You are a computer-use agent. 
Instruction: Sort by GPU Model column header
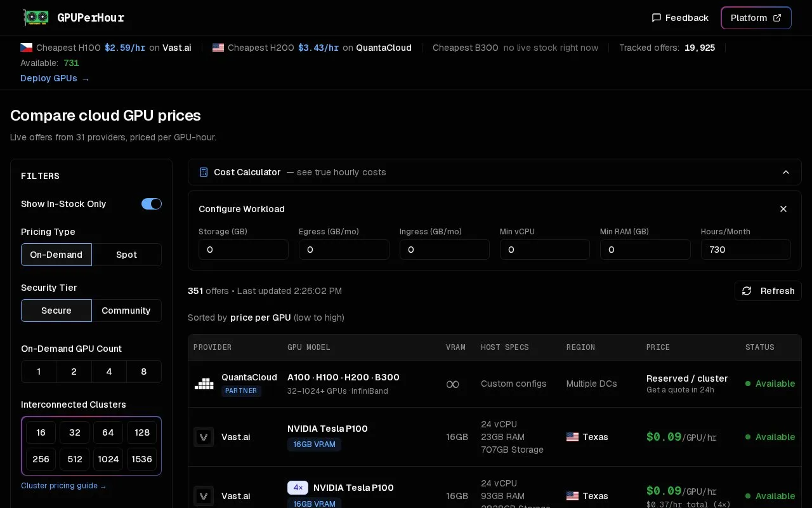[x=308, y=347]
